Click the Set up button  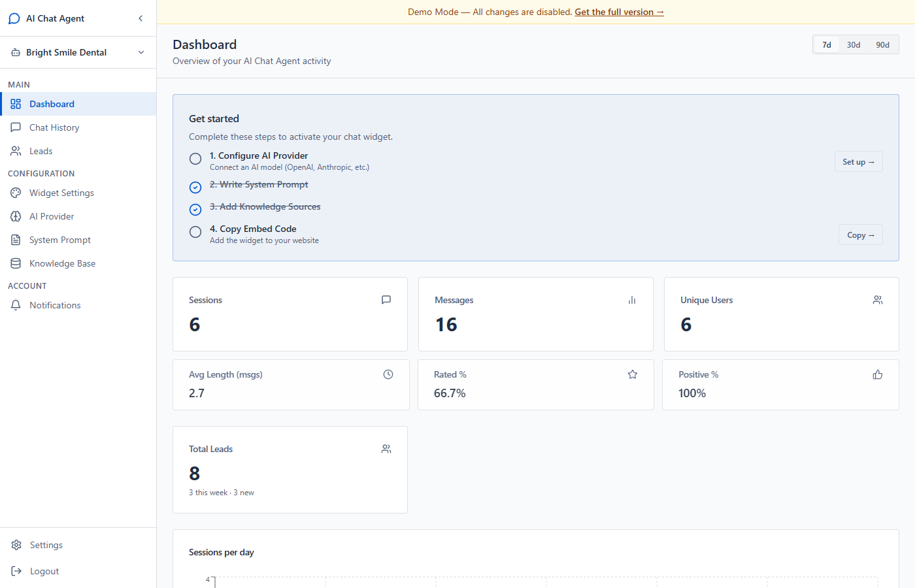[858, 161]
